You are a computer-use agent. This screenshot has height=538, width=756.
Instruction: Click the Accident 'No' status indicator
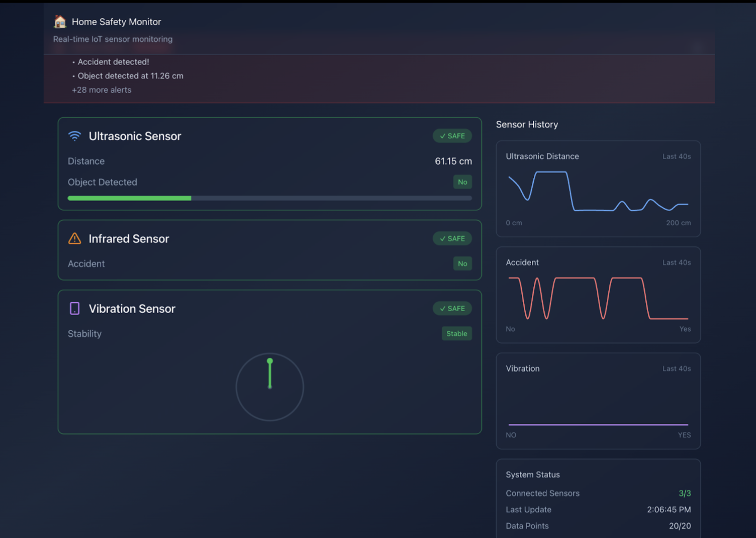pyautogui.click(x=462, y=264)
